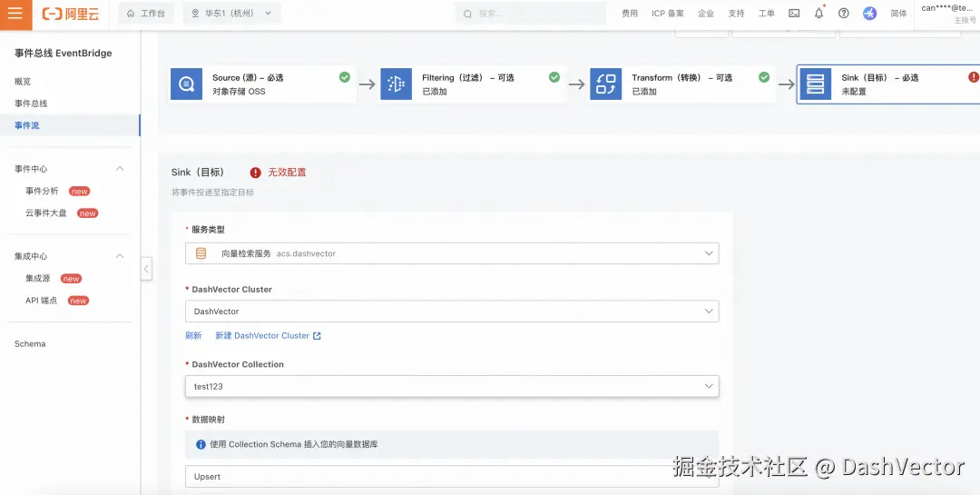Open ICP 备案 in top bar

click(x=668, y=13)
